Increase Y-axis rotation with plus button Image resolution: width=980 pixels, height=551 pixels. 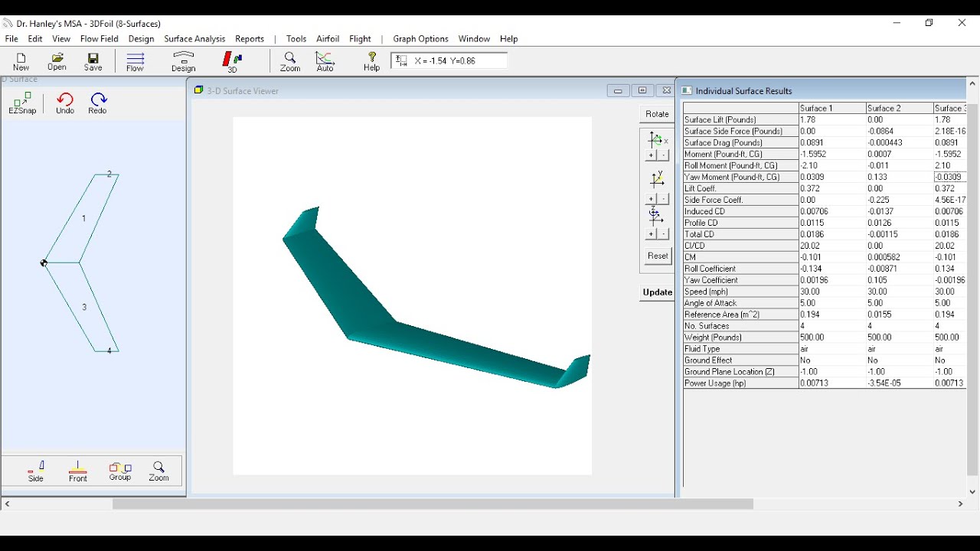651,199
